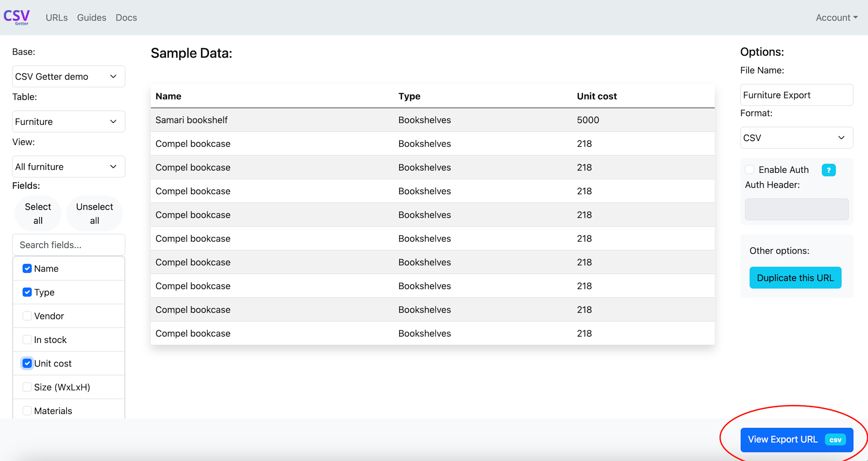Check the In stock field

[x=27, y=339]
